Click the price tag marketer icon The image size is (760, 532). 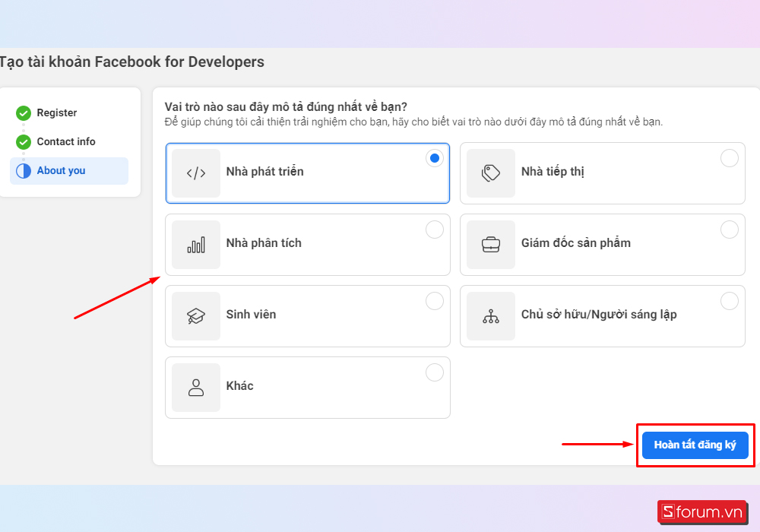pos(491,173)
